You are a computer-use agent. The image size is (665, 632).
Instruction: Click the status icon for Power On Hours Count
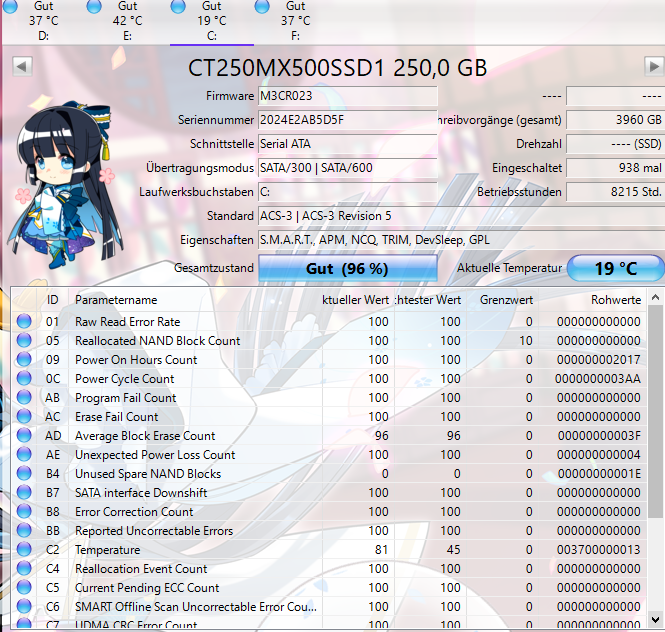24,359
